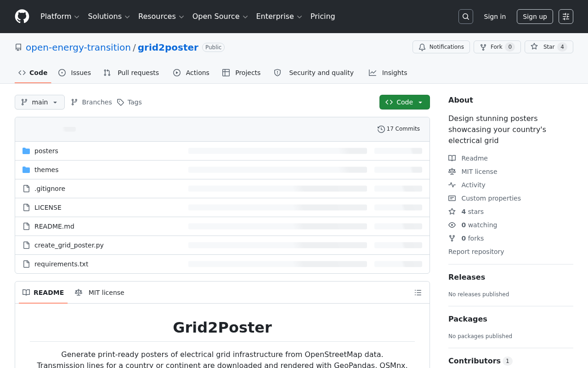This screenshot has height=368, width=588.
Task: Open the README outline list icon
Action: tap(418, 293)
